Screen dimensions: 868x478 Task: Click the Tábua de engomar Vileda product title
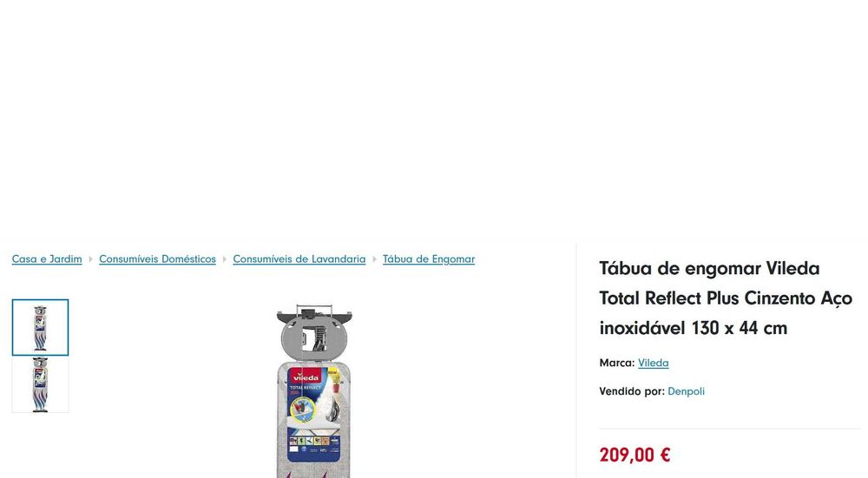coord(726,298)
